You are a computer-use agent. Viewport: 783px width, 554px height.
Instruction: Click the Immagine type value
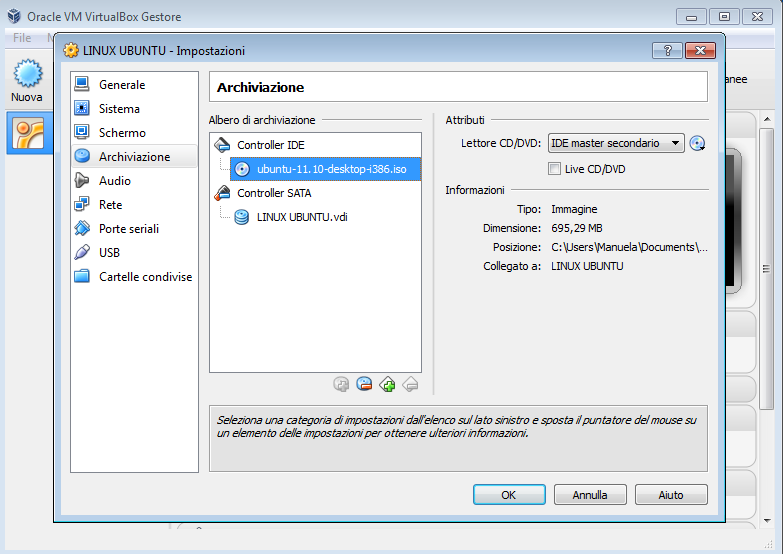pyautogui.click(x=574, y=209)
